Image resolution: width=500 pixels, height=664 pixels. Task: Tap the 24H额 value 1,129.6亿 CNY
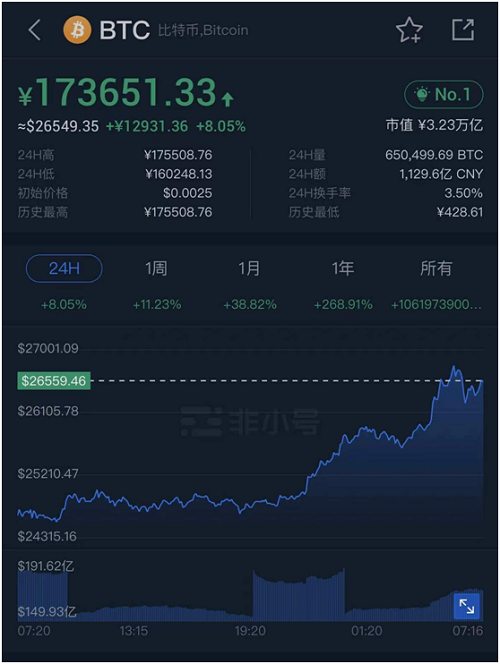point(441,174)
